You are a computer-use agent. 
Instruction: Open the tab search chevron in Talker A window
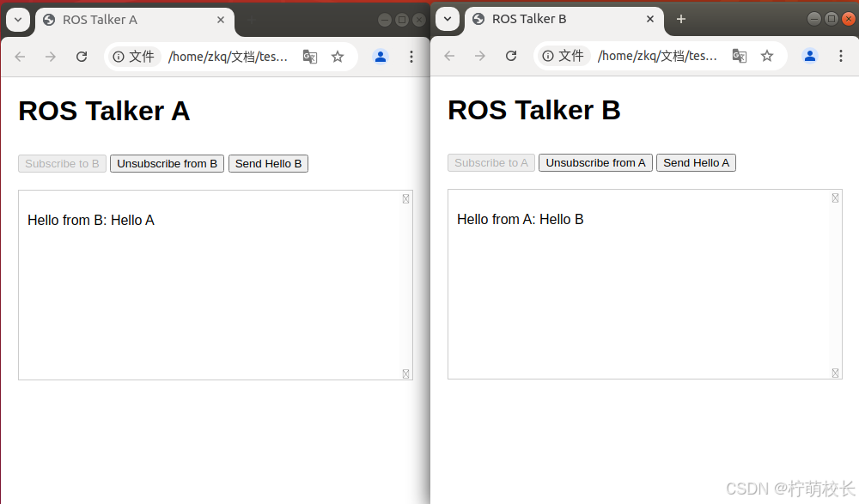point(18,19)
